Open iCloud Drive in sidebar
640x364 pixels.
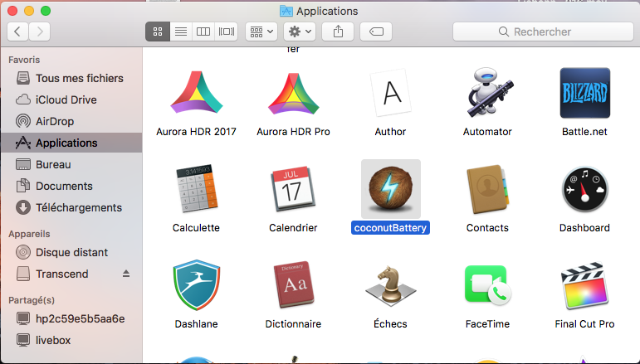(71, 99)
